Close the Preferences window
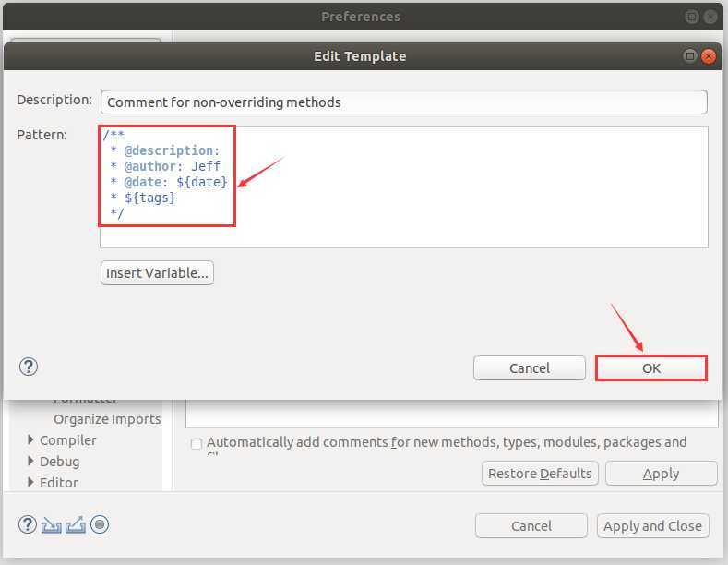 [x=710, y=18]
